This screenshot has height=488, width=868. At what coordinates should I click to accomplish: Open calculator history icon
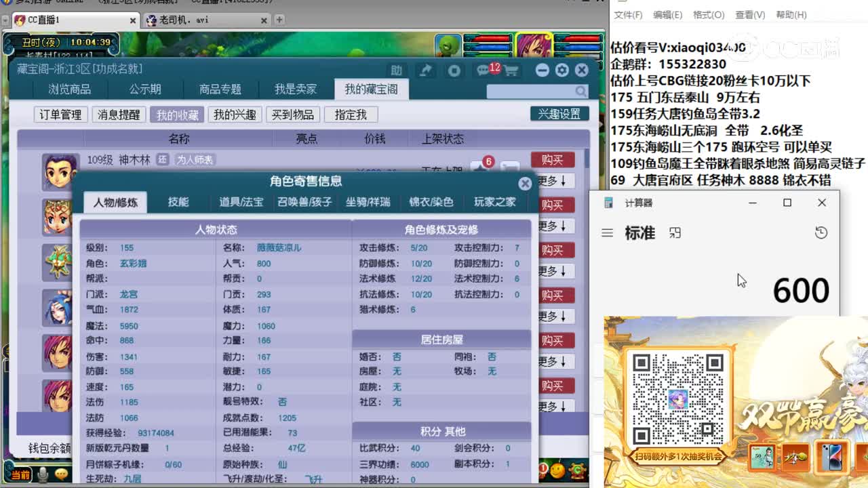tap(821, 232)
